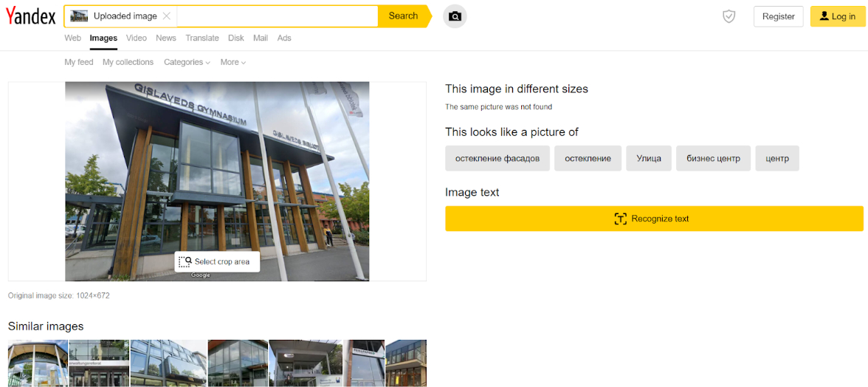Open the Translate tab
The image size is (868, 387).
click(x=202, y=38)
